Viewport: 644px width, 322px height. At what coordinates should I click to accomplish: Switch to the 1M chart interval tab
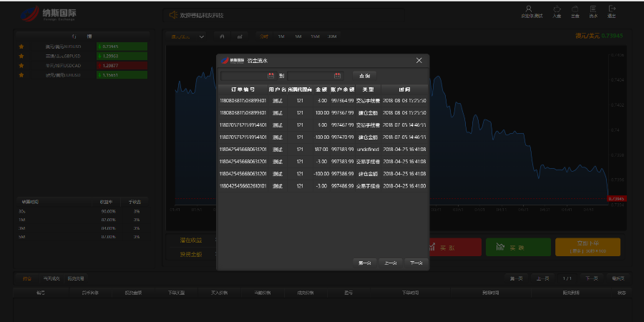coord(280,36)
